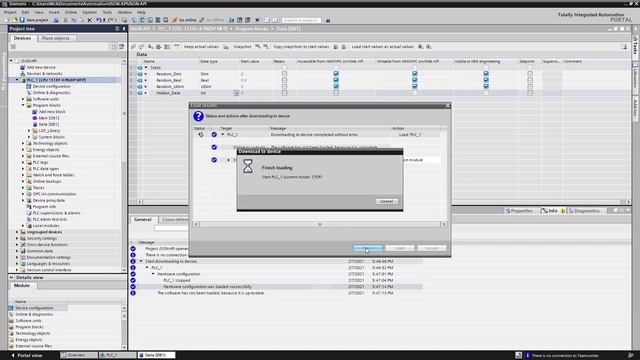The height and width of the screenshot is (360, 640).
Task: Click the highlighted Finish button in Load results
Action: pos(368,248)
